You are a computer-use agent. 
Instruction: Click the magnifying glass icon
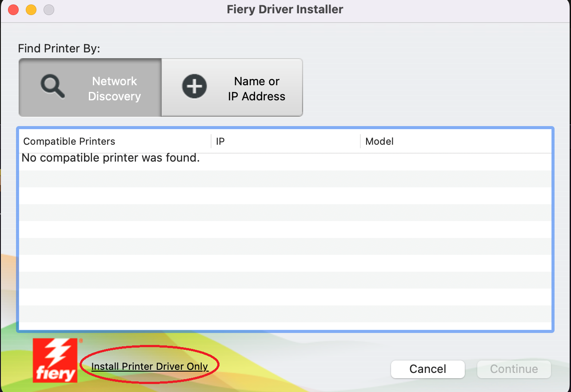click(52, 87)
